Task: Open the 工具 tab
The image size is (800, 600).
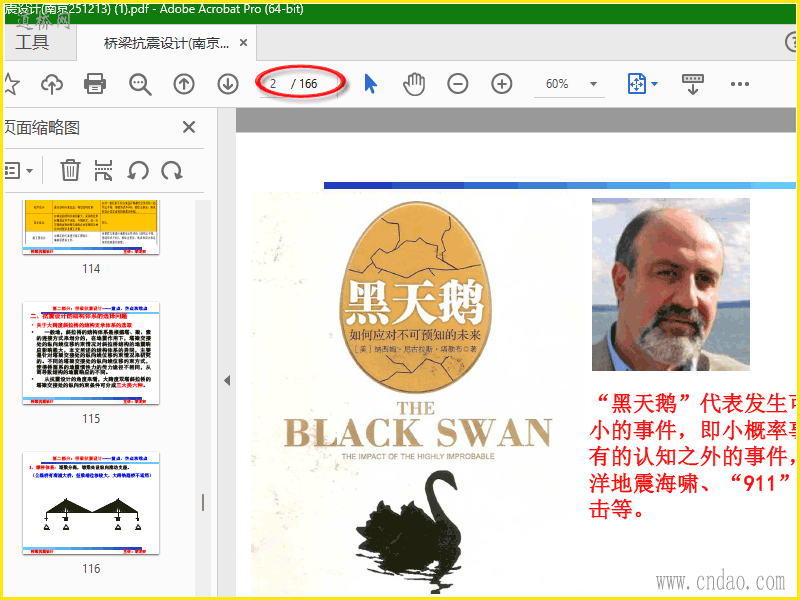Action: coord(32,42)
